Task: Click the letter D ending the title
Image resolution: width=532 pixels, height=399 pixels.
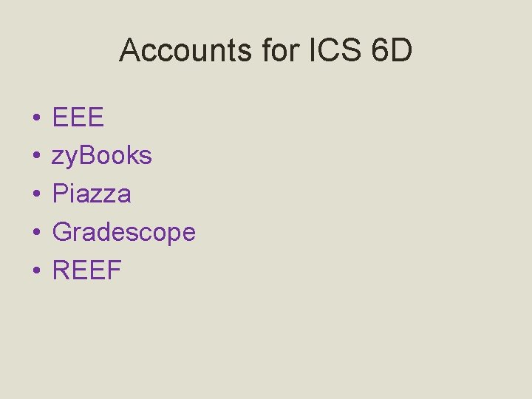Action: coord(402,50)
